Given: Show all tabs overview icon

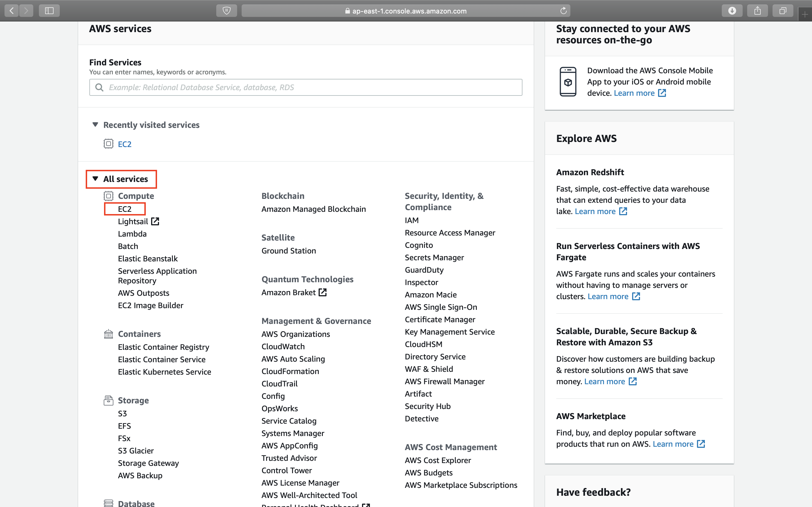Looking at the screenshot, I should pos(783,11).
